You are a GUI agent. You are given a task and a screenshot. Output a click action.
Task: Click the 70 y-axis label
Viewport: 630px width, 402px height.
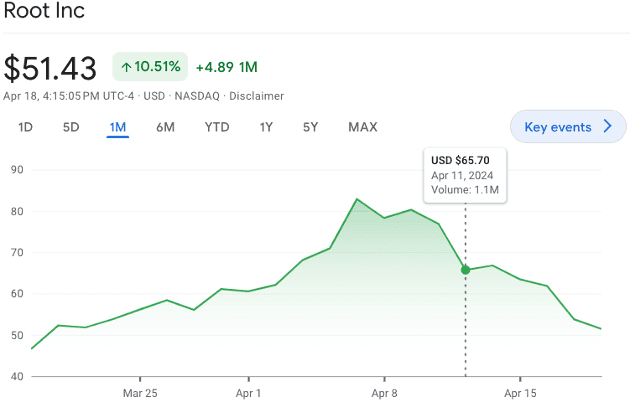(x=17, y=253)
